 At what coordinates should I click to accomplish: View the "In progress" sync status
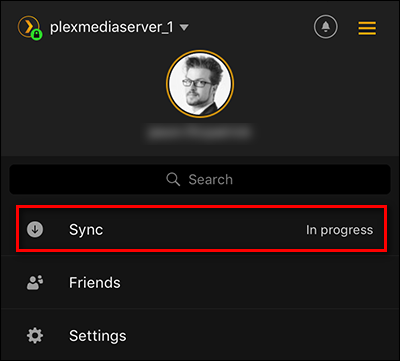pos(340,230)
